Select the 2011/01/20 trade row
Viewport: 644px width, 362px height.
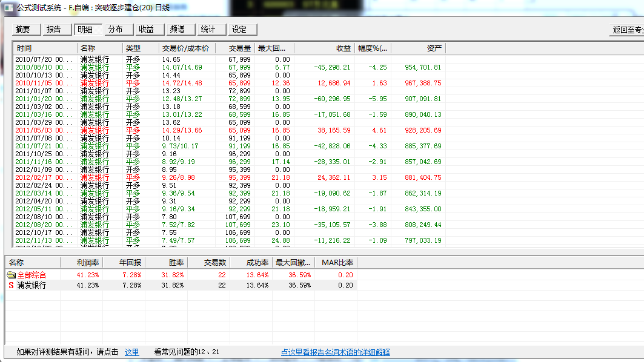[x=229, y=99]
